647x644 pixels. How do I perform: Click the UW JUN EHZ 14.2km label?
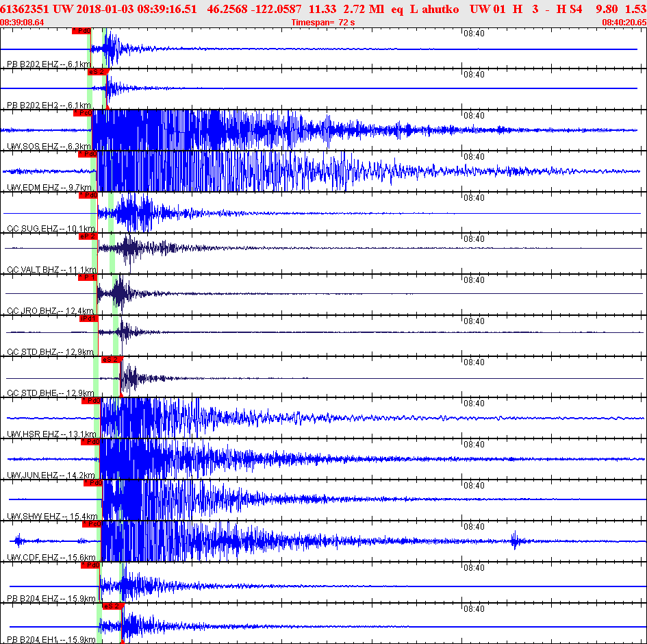click(x=51, y=475)
